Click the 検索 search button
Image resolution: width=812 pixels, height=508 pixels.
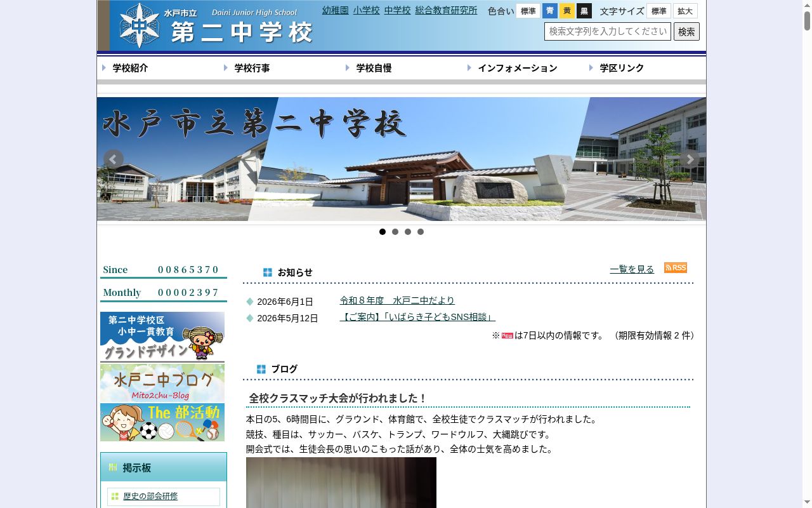[x=686, y=31]
